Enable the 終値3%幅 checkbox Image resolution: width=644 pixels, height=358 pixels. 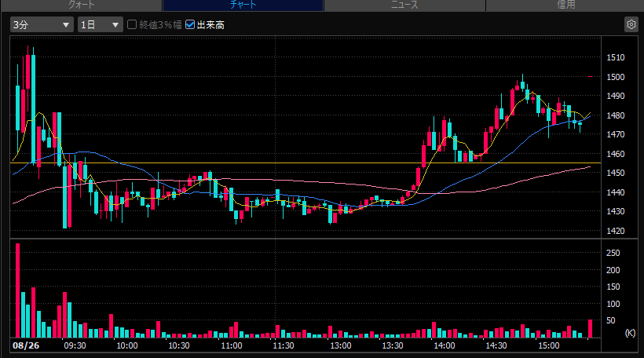coord(132,24)
